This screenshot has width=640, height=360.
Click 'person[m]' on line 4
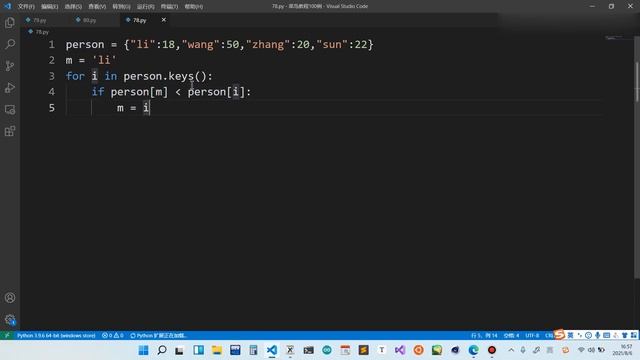point(139,92)
